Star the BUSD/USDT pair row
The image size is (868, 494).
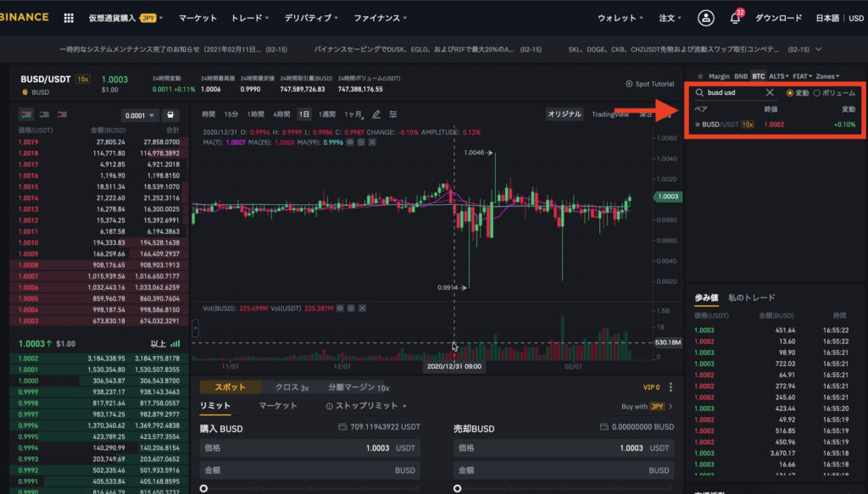[x=698, y=125]
